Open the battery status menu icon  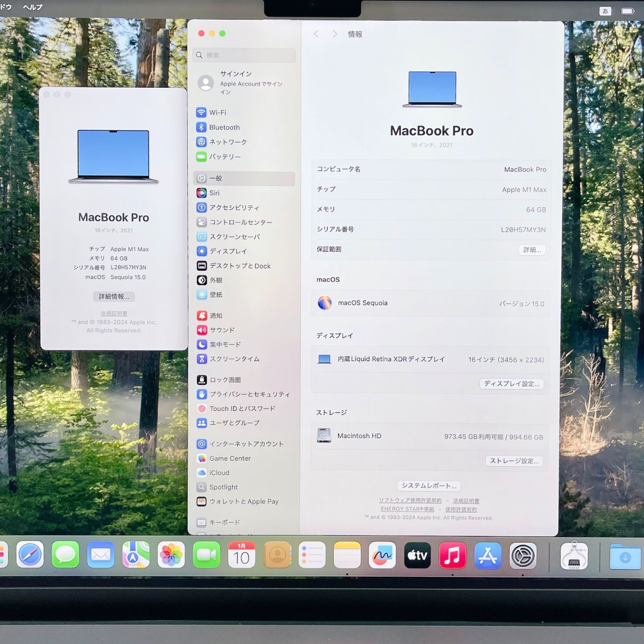628,11
